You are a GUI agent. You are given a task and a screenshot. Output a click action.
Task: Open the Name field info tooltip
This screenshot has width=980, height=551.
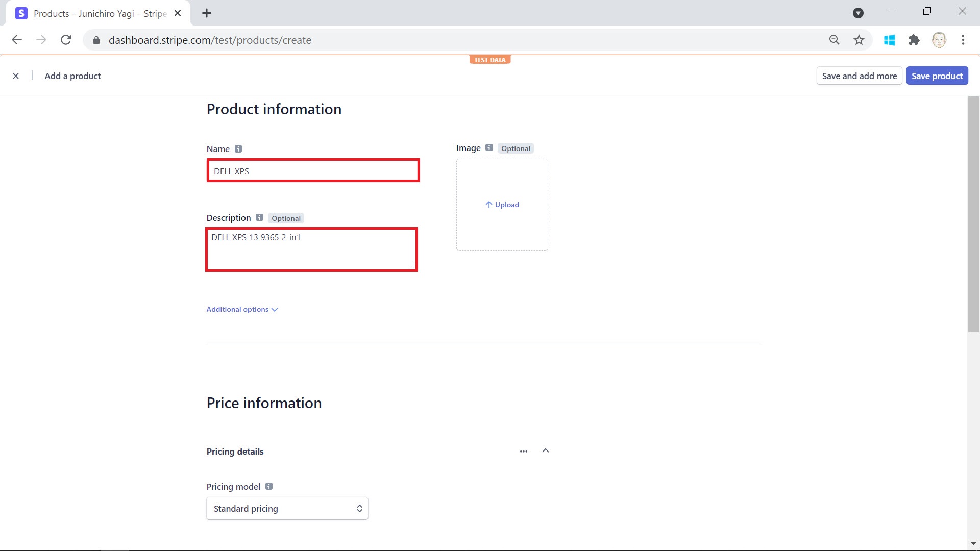[x=238, y=148]
